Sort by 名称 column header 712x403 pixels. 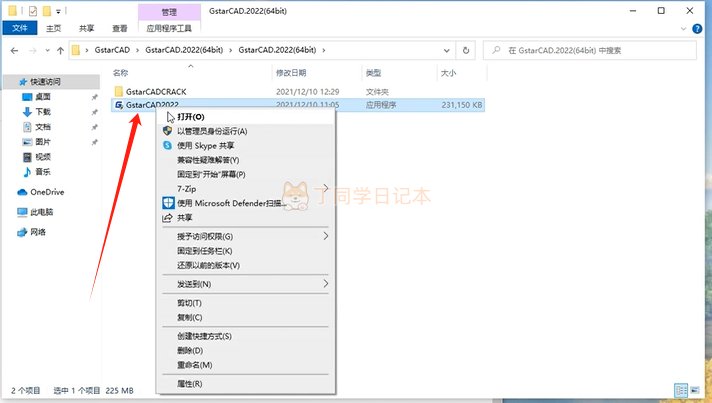coord(120,73)
